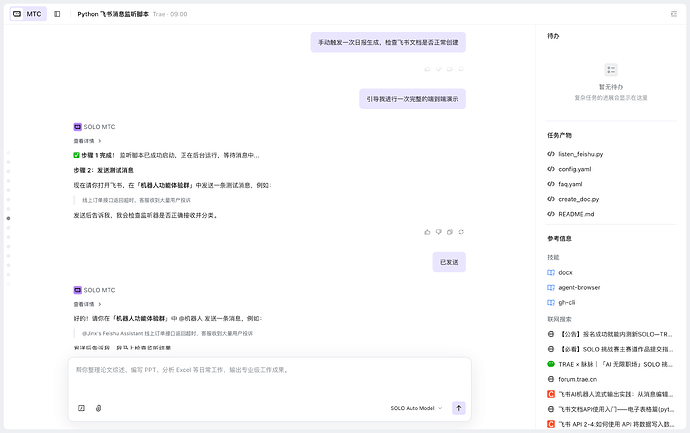The image size is (690, 433).
Task: Copy the reply ending 正确接收并分类
Action: [x=450, y=232]
